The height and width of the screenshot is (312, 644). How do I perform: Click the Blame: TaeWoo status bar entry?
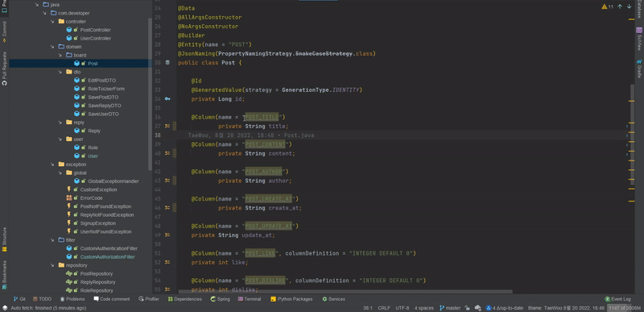point(566,308)
